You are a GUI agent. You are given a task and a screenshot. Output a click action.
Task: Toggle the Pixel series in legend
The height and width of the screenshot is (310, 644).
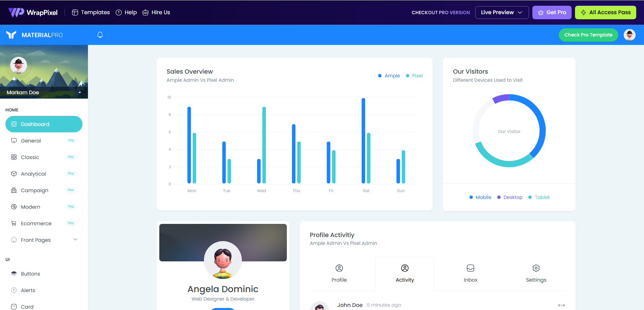pyautogui.click(x=414, y=76)
